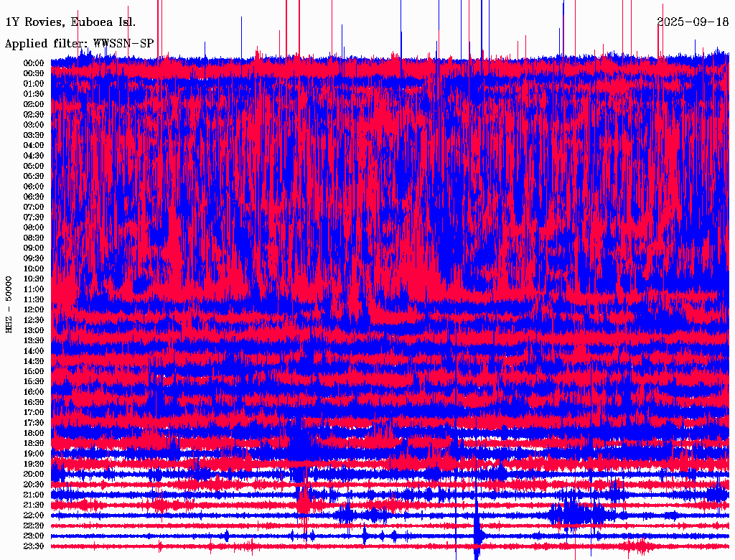Choose the 10:30 time row label

(34, 279)
